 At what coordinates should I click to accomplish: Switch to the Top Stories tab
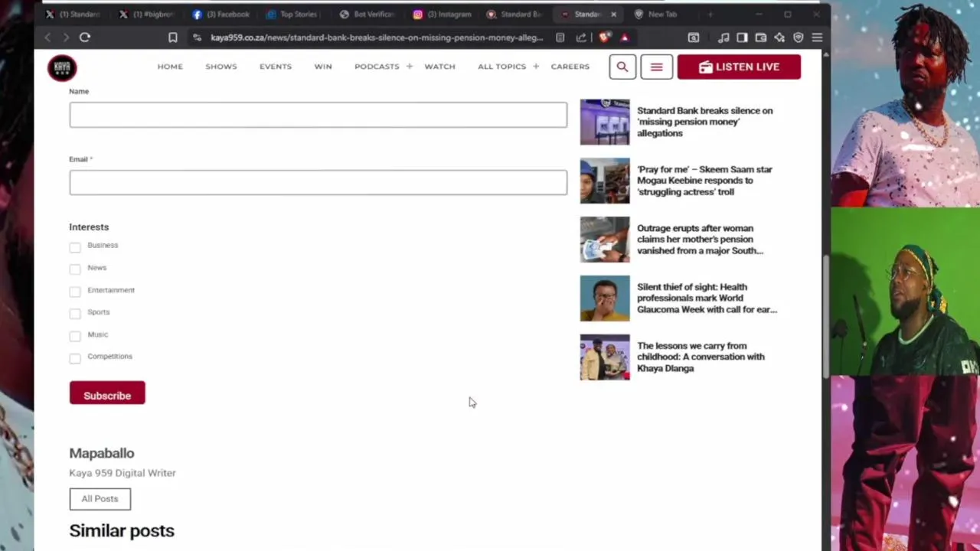pyautogui.click(x=292, y=15)
